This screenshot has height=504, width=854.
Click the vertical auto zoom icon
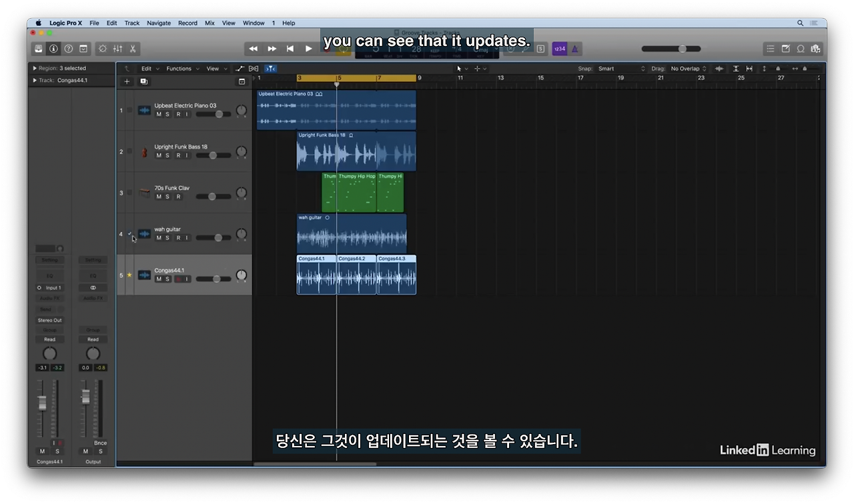pos(736,69)
